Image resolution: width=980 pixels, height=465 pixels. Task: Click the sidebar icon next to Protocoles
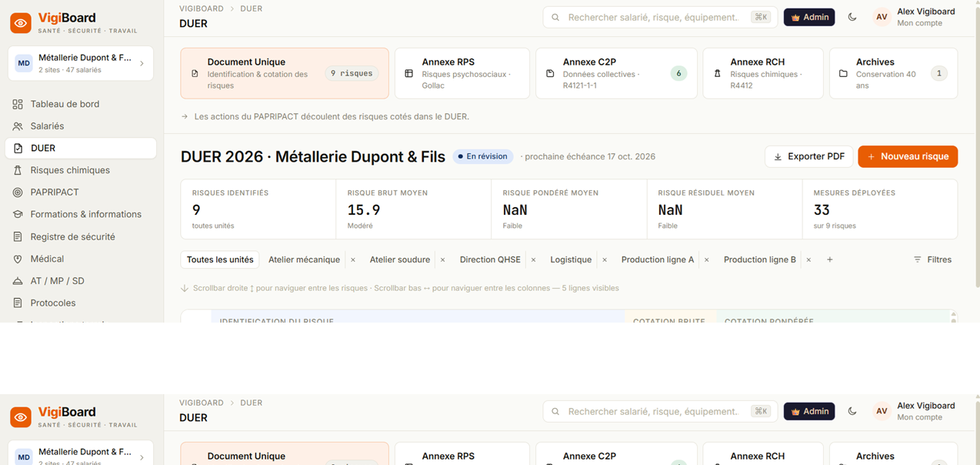coord(18,303)
